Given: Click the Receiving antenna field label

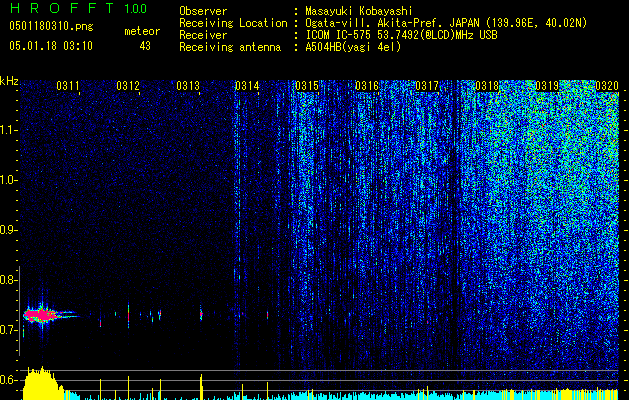Looking at the screenshot, I should (230, 47).
